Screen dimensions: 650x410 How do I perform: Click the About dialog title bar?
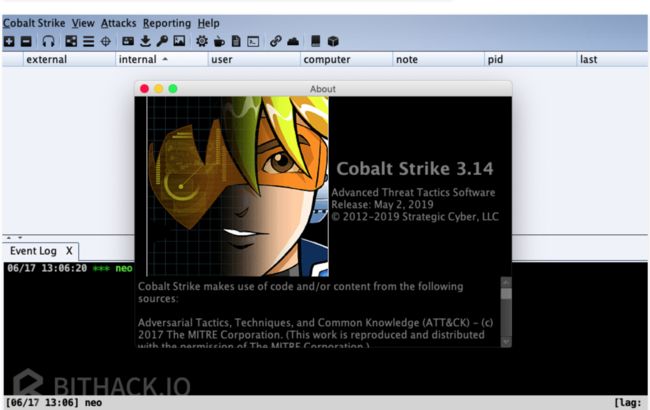tap(323, 89)
